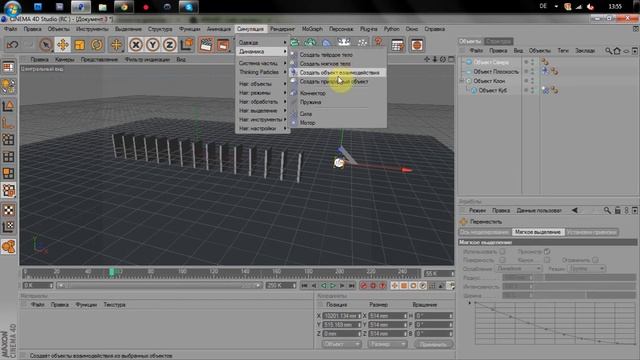
Task: Open the MoGraph menu
Action: (x=312, y=29)
